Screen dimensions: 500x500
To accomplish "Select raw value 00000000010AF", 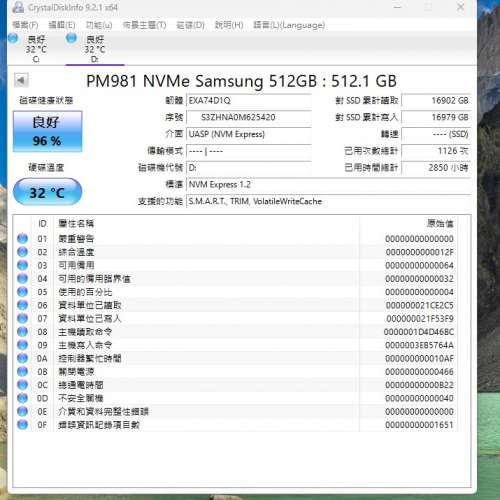I will tap(419, 359).
